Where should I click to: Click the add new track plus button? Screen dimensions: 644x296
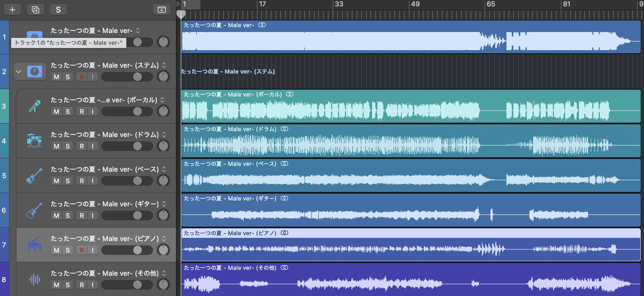(12, 10)
